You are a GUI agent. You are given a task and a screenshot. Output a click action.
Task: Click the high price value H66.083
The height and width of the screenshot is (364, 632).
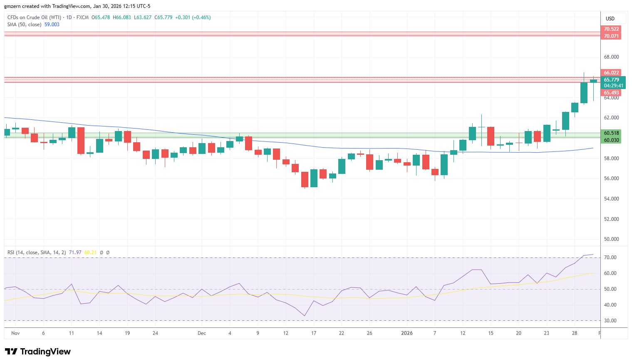(x=122, y=17)
